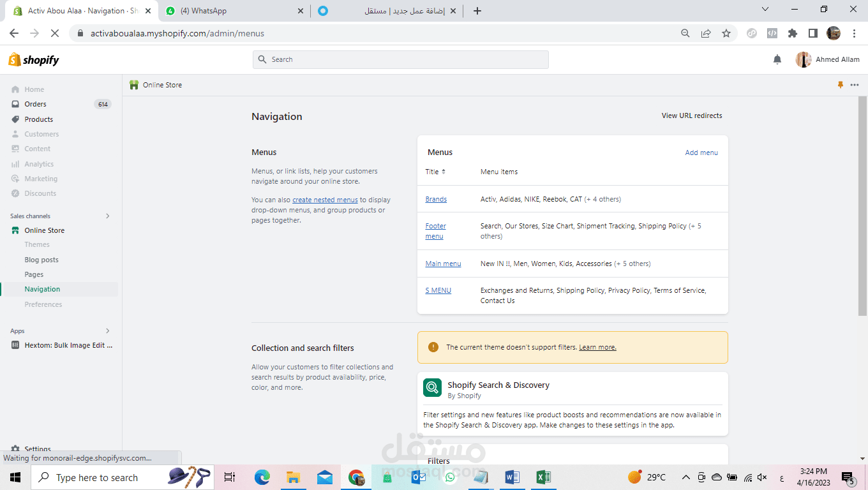Click the page vertical scrollbar
This screenshot has height=490, width=868.
click(862, 205)
